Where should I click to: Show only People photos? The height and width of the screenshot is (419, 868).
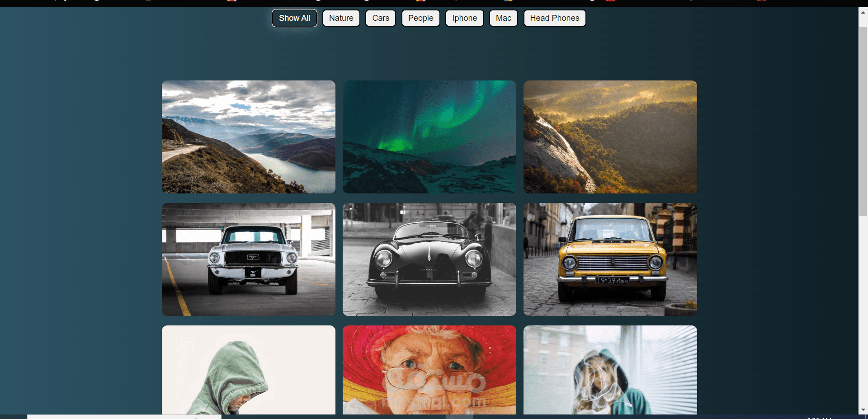point(420,18)
